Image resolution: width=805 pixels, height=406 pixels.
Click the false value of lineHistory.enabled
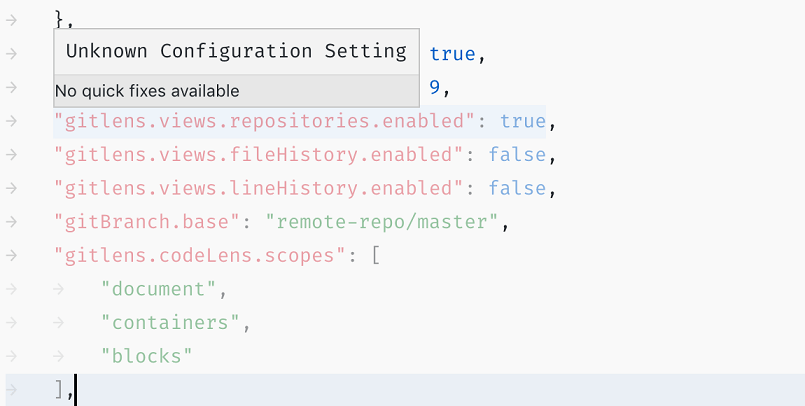(x=516, y=188)
